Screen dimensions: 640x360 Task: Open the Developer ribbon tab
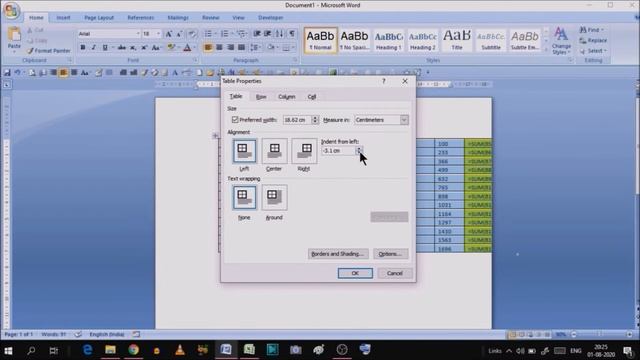[271, 18]
